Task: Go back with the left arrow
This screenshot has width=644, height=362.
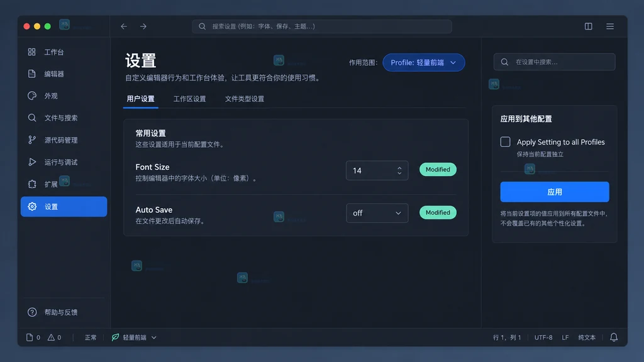Action: click(124, 26)
